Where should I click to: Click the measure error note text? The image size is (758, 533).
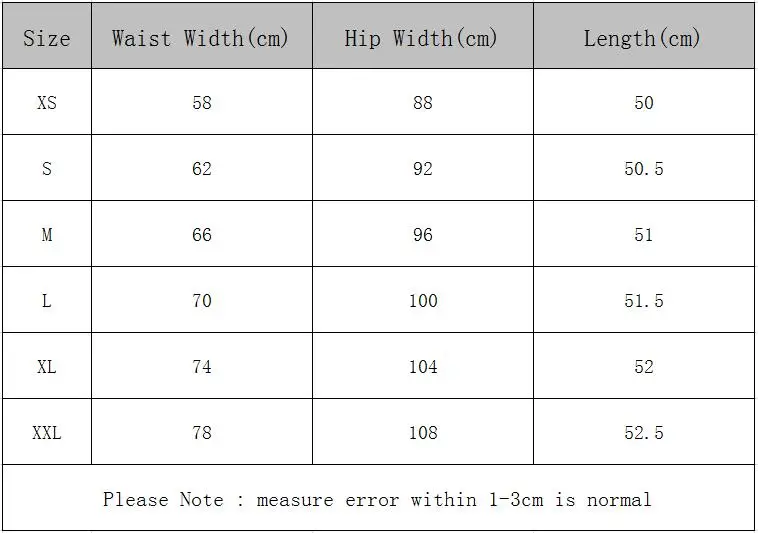point(377,499)
